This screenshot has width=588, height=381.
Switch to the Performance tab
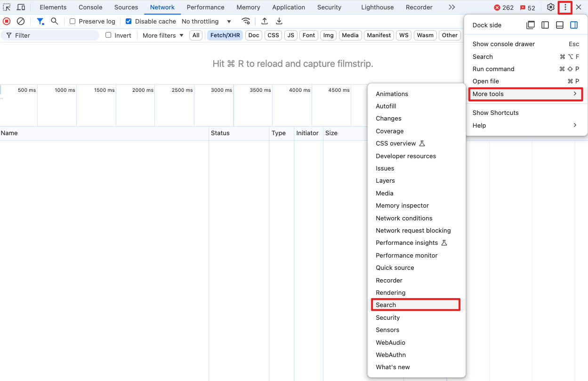205,8
